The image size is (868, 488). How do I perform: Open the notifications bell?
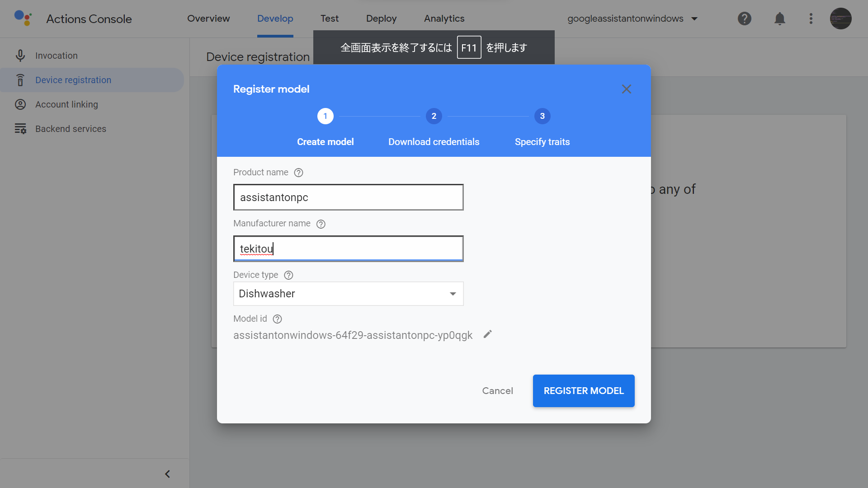[x=779, y=19]
